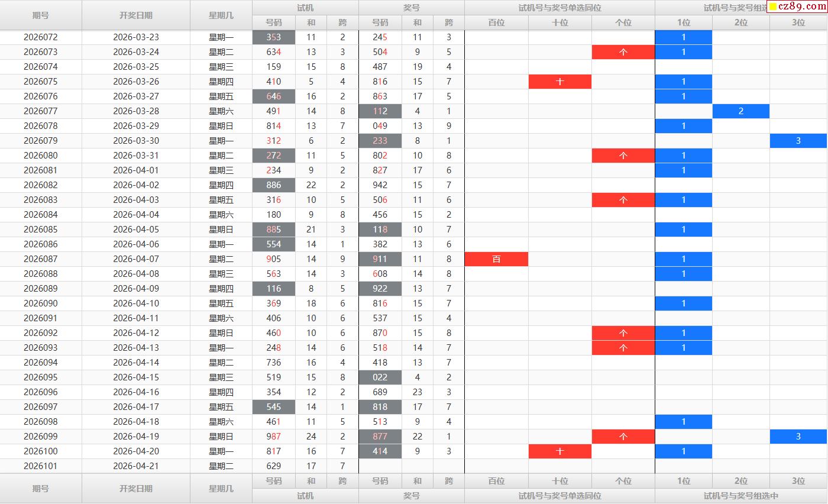Screen dimensions: 828x504
Task: Select the red 十 marker in row 2026075
Action: pos(559,82)
